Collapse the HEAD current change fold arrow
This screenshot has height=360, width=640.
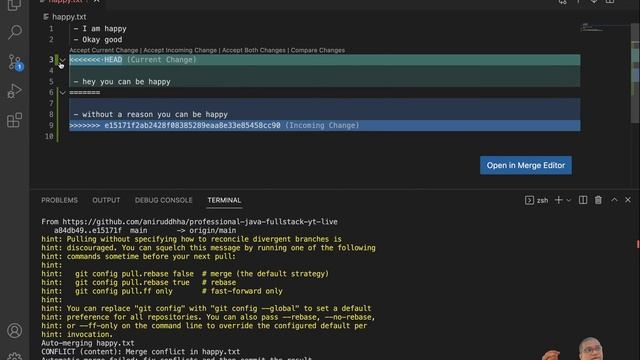[x=62, y=60]
